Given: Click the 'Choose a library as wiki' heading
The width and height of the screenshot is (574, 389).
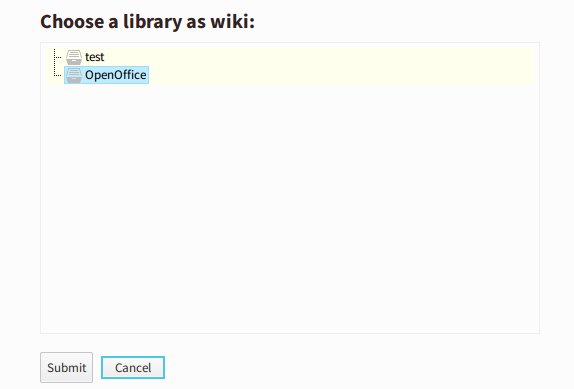Looking at the screenshot, I should click(x=147, y=22).
